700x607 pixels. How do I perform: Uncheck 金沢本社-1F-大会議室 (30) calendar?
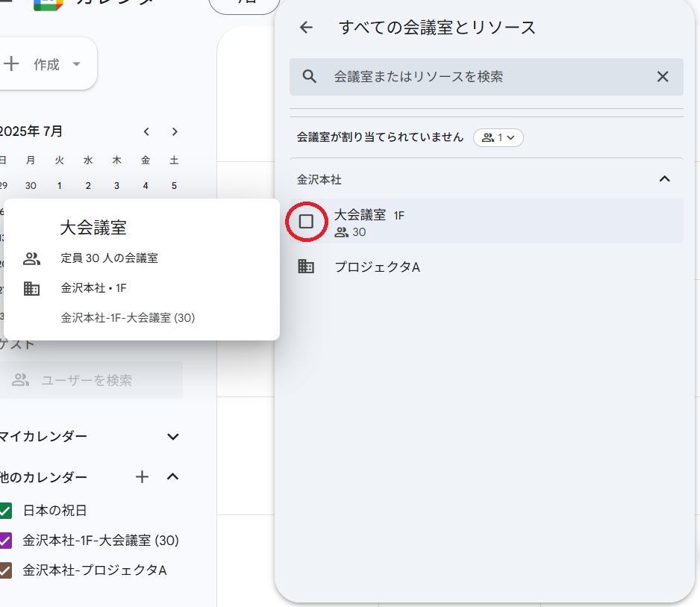click(x=5, y=541)
